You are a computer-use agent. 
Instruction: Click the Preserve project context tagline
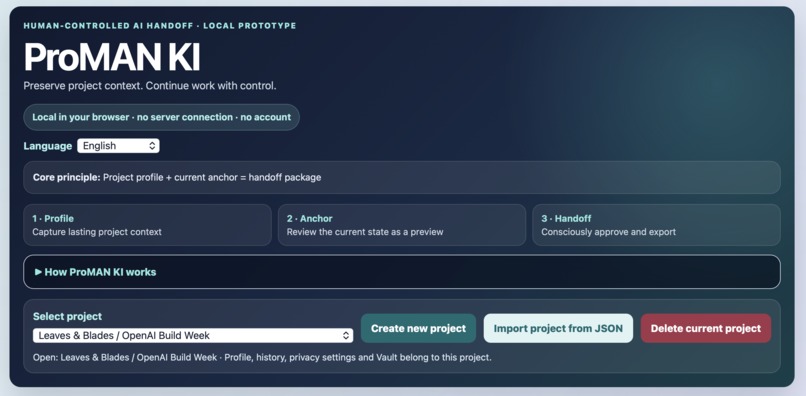[150, 86]
